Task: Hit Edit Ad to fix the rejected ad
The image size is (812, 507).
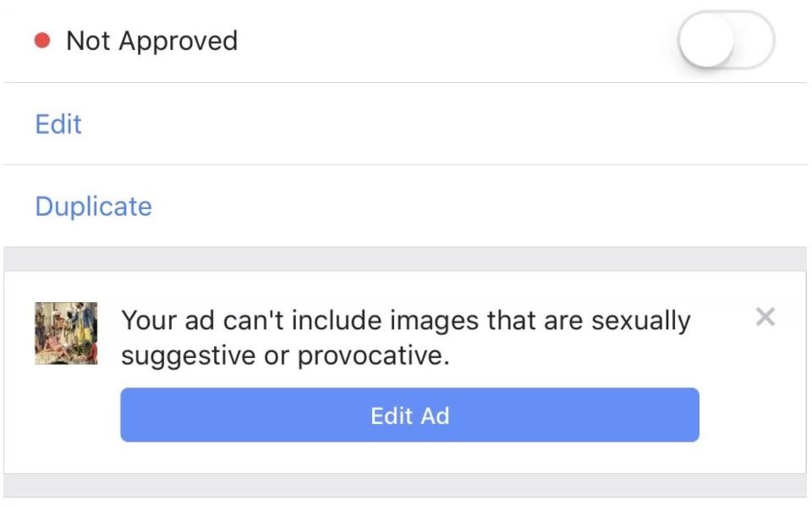Action: [x=409, y=415]
